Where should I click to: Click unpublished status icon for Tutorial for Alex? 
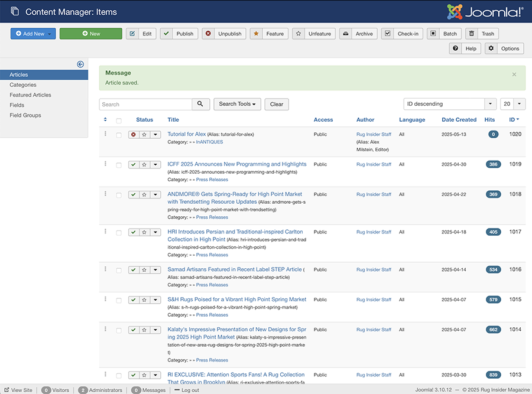click(x=134, y=135)
